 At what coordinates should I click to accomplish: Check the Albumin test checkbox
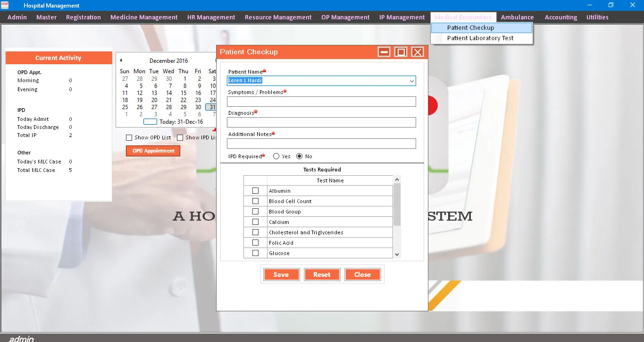pyautogui.click(x=255, y=191)
